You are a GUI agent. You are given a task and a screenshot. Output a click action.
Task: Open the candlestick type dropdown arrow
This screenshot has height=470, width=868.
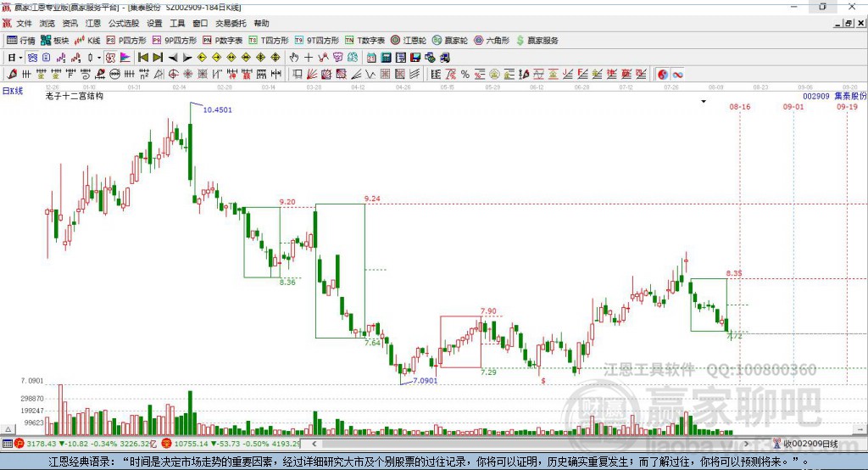click(x=98, y=58)
